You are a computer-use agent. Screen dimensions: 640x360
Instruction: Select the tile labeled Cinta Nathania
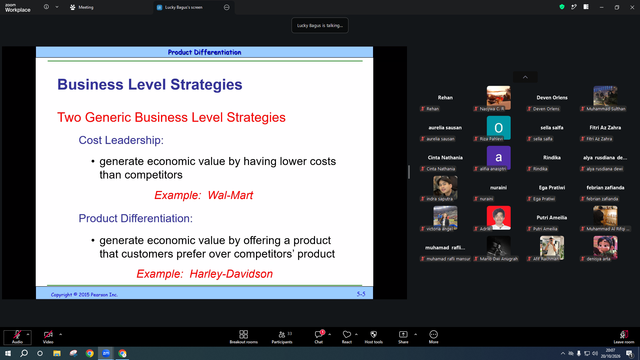click(x=445, y=158)
